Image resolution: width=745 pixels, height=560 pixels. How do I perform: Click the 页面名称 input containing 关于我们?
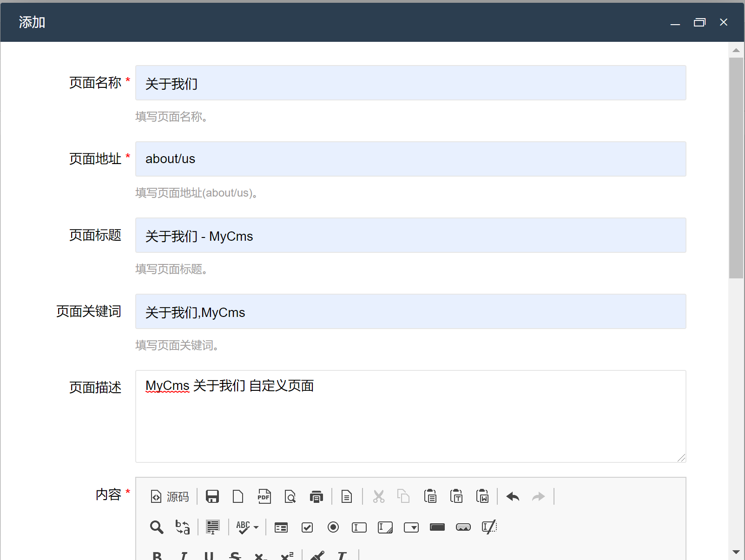(410, 83)
